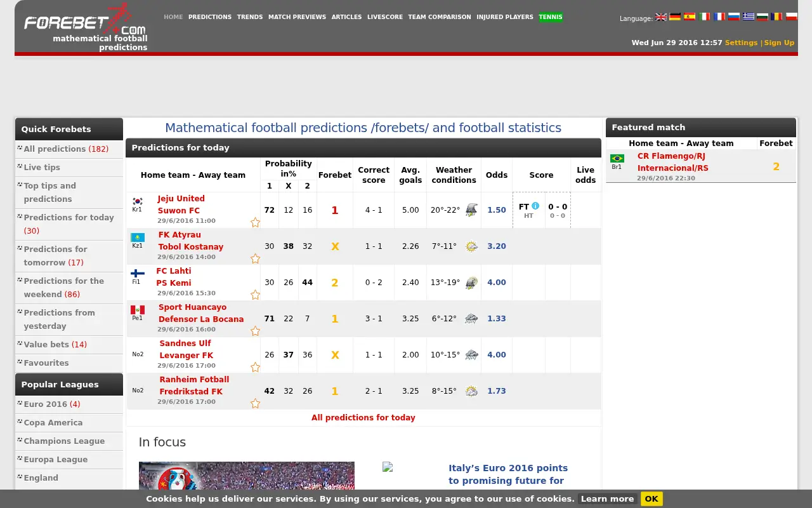
Task: Open CR Flamengo/RJ featured match link
Action: click(x=671, y=156)
